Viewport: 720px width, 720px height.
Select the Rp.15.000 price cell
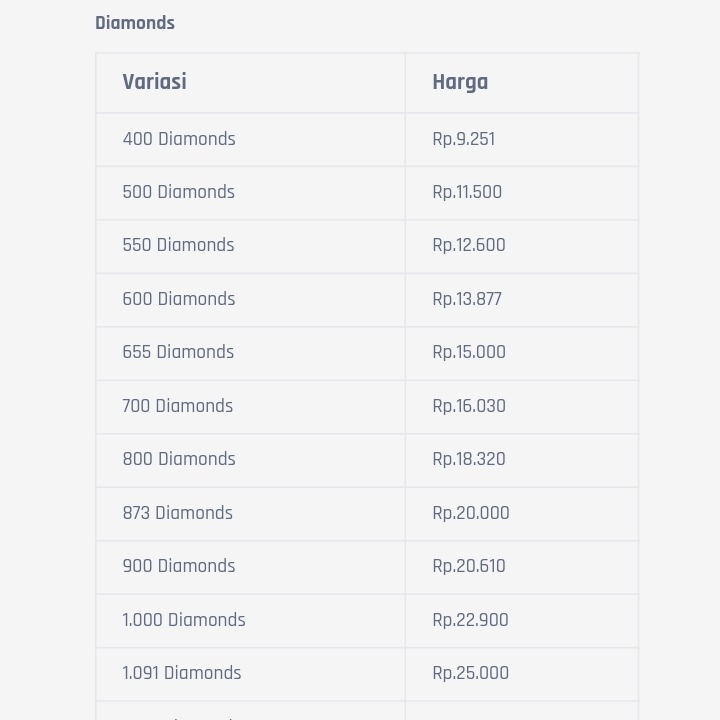click(469, 352)
